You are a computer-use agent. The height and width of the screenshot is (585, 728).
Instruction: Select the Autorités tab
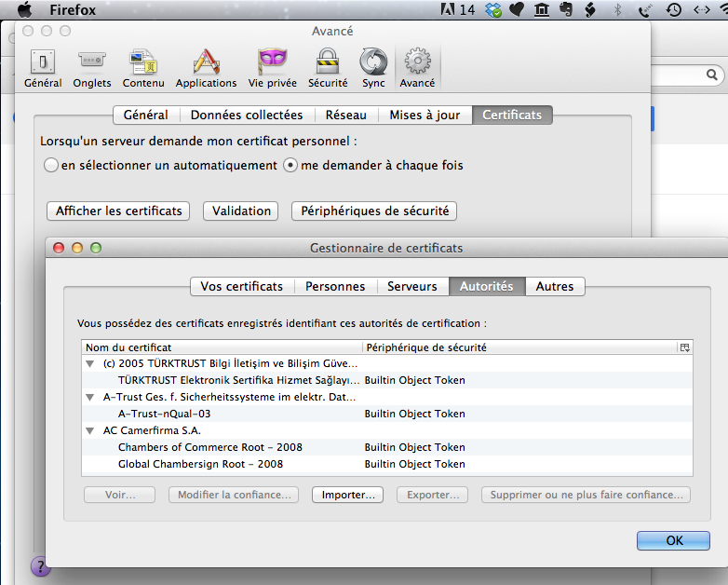point(487,286)
